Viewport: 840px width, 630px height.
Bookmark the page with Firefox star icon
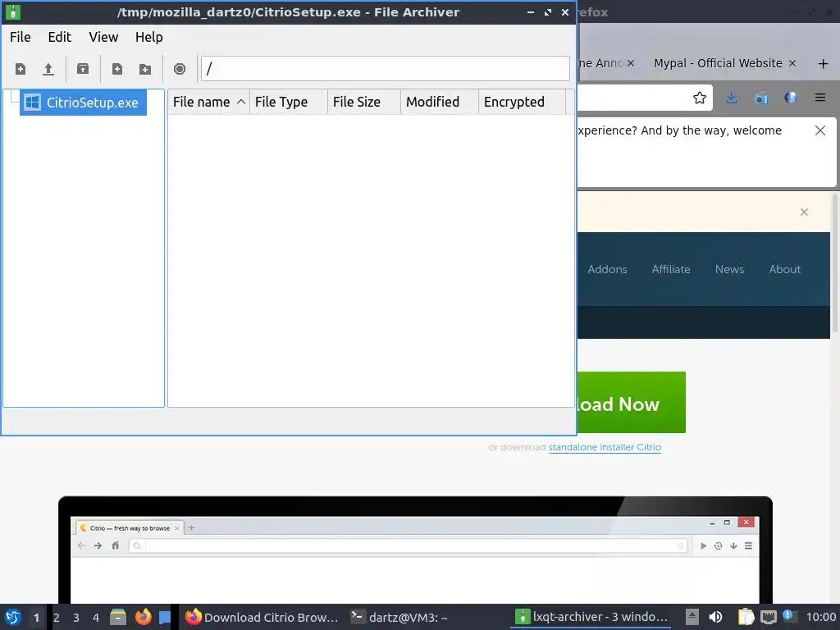pyautogui.click(x=699, y=98)
